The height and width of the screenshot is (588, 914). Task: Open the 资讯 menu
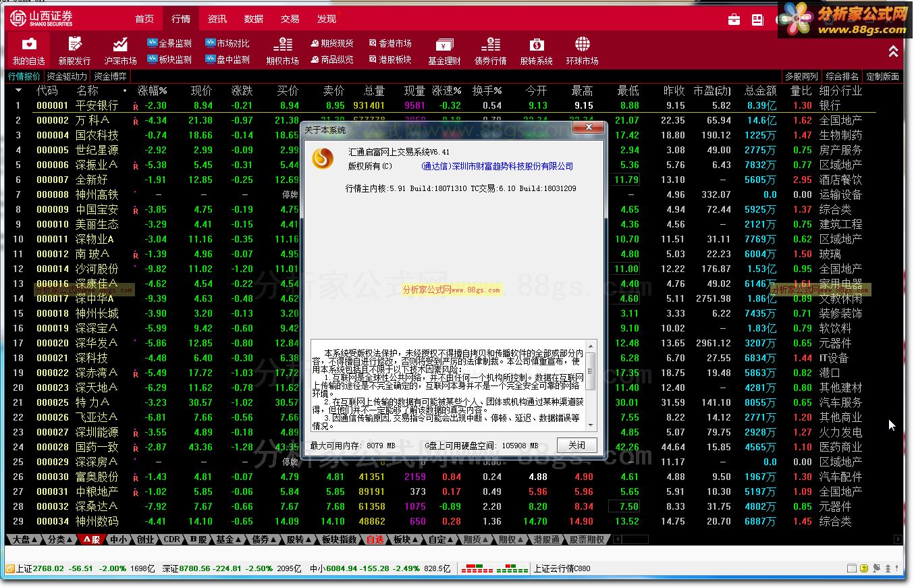(217, 19)
